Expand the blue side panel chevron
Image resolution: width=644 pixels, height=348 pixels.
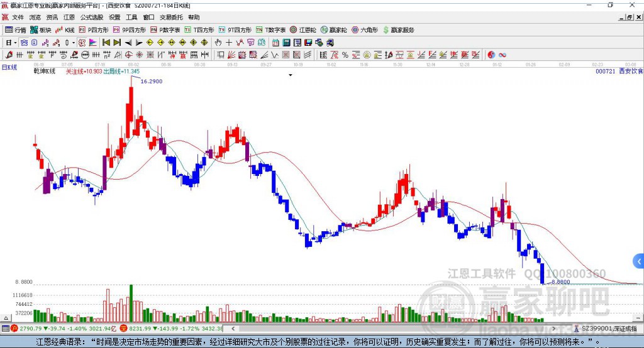(x=639, y=261)
